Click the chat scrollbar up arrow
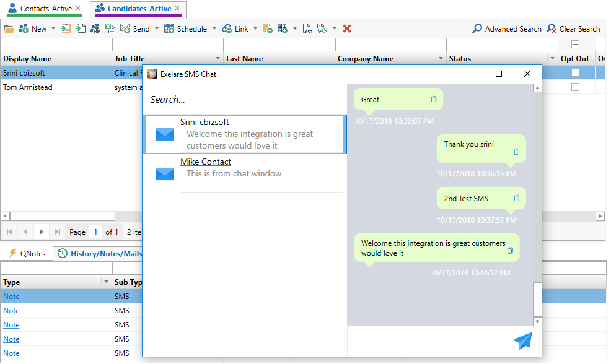The height and width of the screenshot is (364, 611). tap(537, 88)
